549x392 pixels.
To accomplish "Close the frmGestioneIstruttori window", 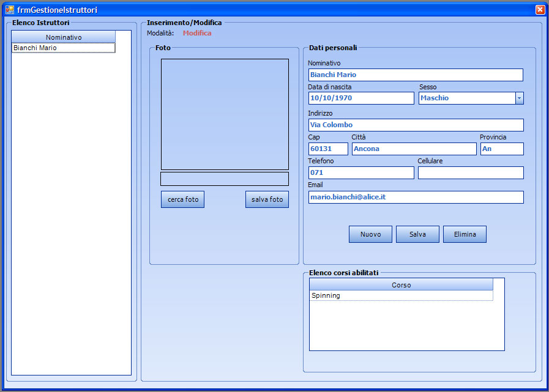I will 539,10.
